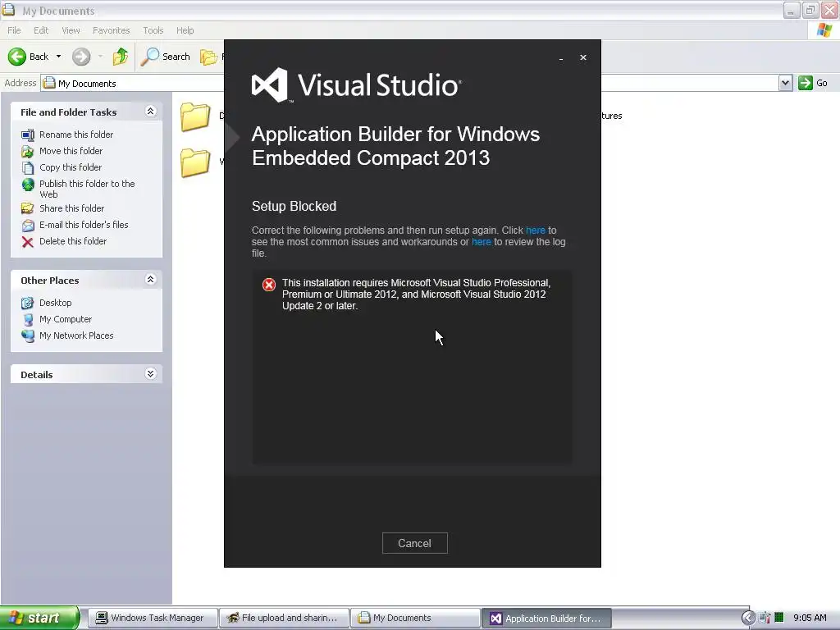Select the first folder in My Documents
The width and height of the screenshot is (840, 630).
coord(195,116)
